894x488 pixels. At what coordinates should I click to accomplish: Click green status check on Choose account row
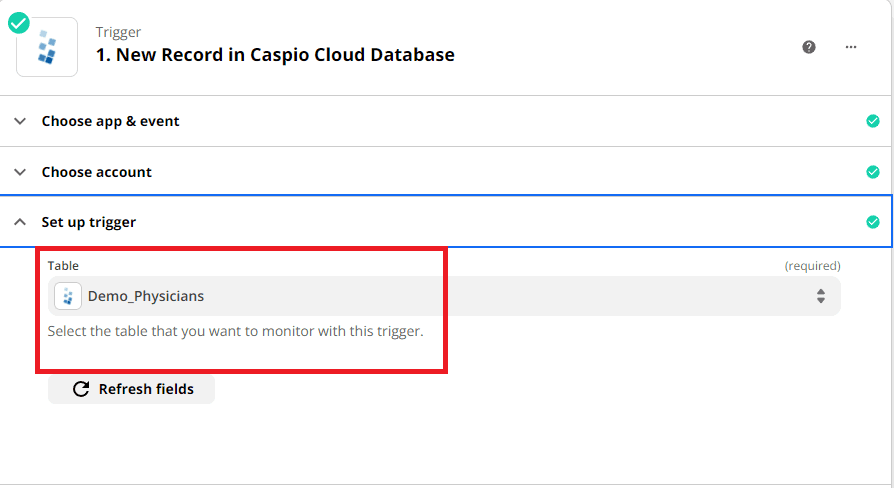873,172
